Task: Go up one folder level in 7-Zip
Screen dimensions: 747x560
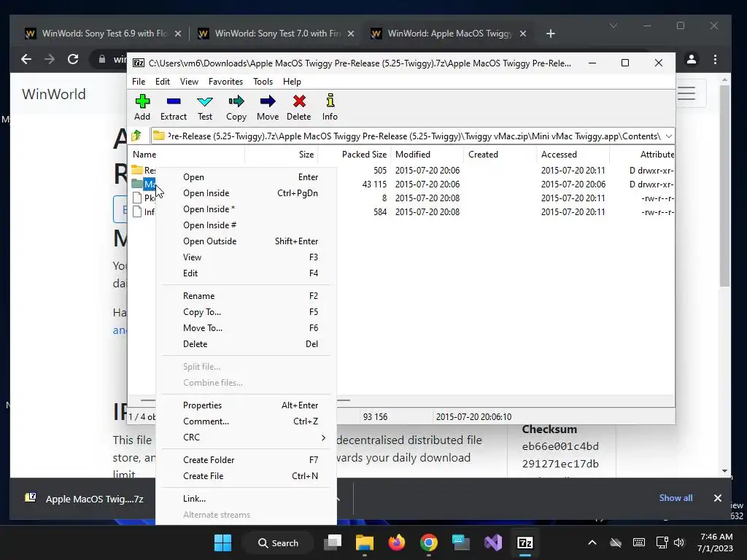Action: click(x=136, y=136)
